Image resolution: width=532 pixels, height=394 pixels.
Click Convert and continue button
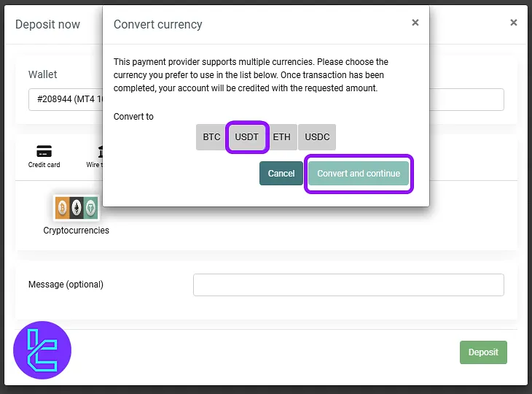(x=359, y=173)
